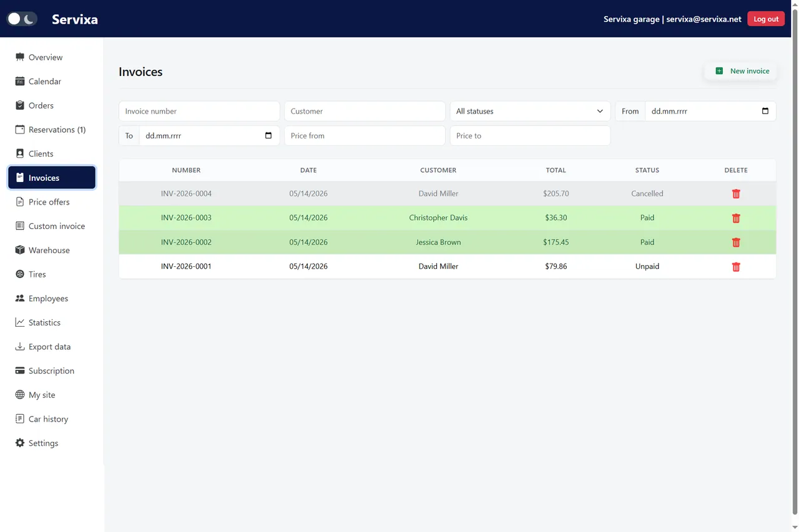Click the Orders clipboard icon
Screen dimensions: 799x532
click(20, 105)
